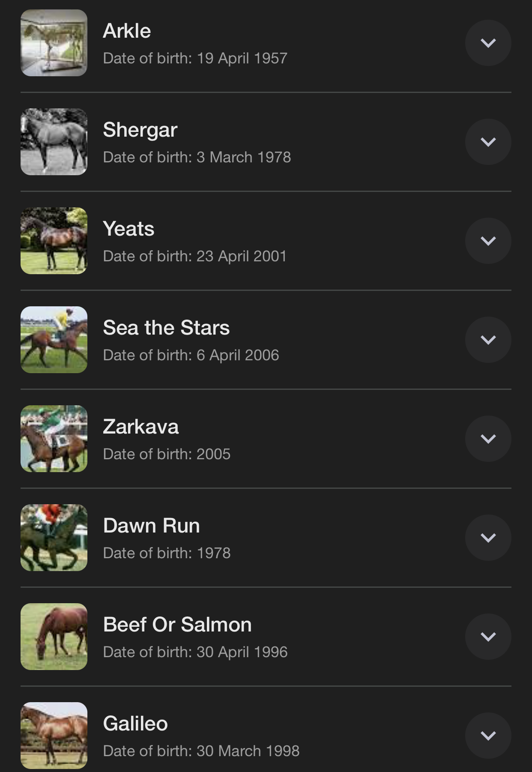Expand the Galileo entry chevron
Viewport: 532px width, 772px height.
488,736
